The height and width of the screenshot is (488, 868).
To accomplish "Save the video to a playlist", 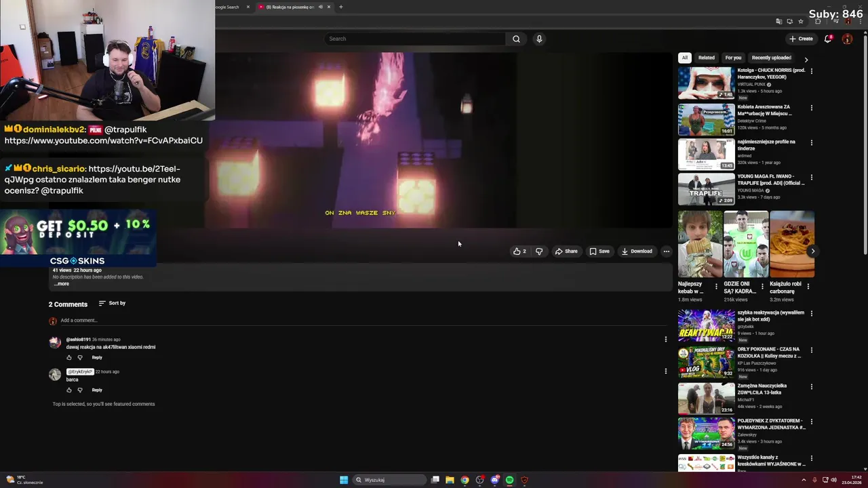I will click(x=599, y=251).
